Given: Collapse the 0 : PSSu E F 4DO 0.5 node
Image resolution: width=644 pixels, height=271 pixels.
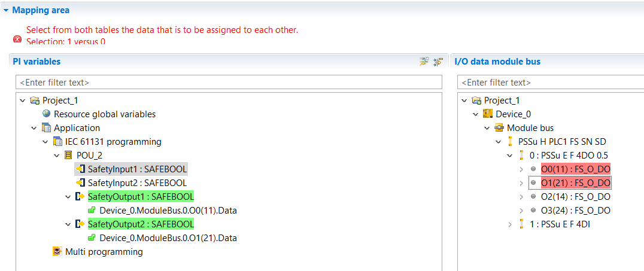Looking at the screenshot, I should tap(510, 156).
